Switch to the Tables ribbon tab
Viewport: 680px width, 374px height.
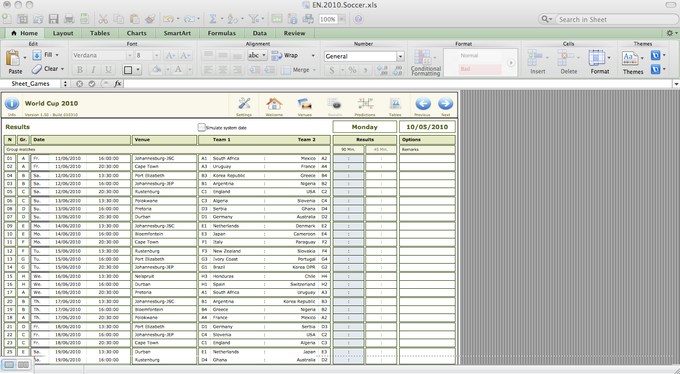[100, 33]
